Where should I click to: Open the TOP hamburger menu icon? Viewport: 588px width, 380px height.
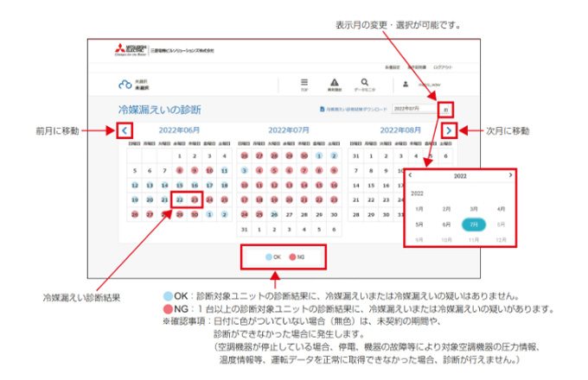[x=304, y=83]
